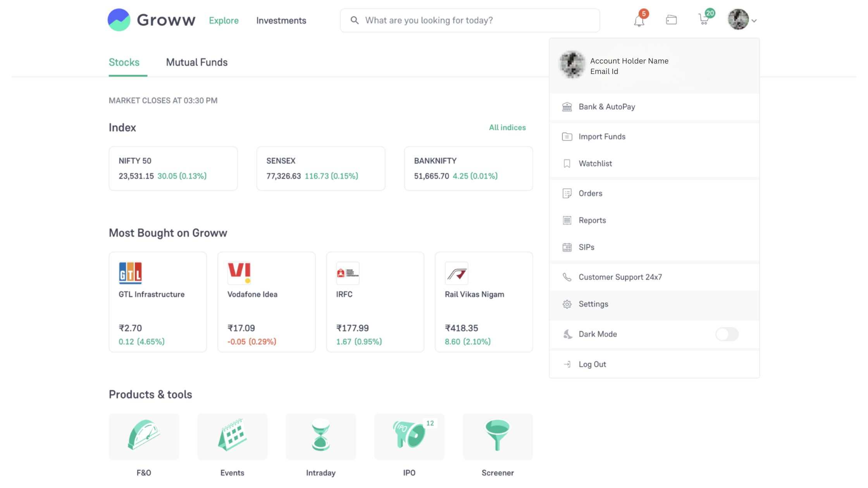Select Reports menu entry
Image resolution: width=868 pixels, height=488 pixels.
(x=654, y=220)
